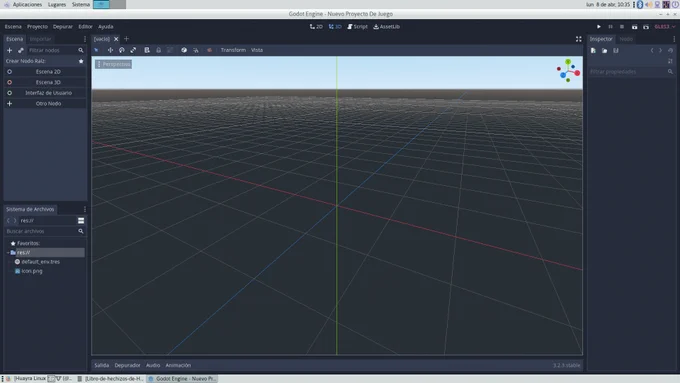Open FileSystem dock options menu
This screenshot has width=680, height=383.
tap(85, 209)
